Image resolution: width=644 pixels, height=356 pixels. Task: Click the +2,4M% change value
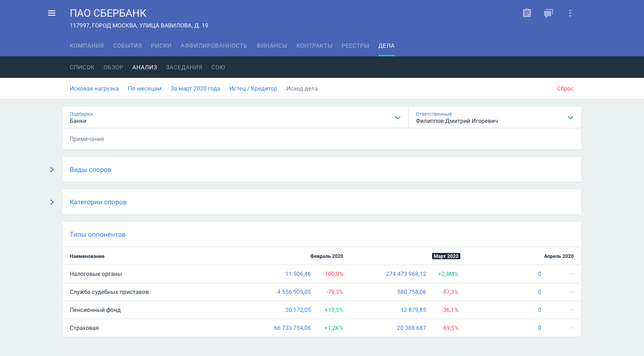pyautogui.click(x=448, y=274)
